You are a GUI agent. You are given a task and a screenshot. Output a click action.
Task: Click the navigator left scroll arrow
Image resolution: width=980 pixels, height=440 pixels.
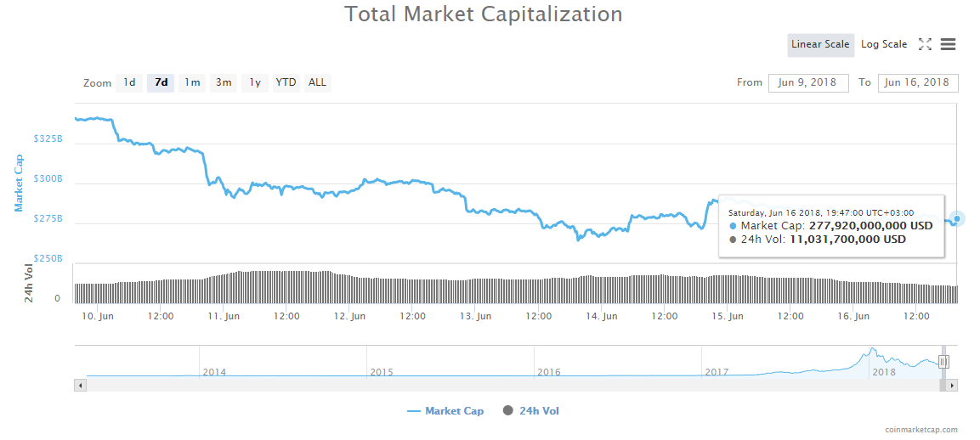pyautogui.click(x=81, y=386)
